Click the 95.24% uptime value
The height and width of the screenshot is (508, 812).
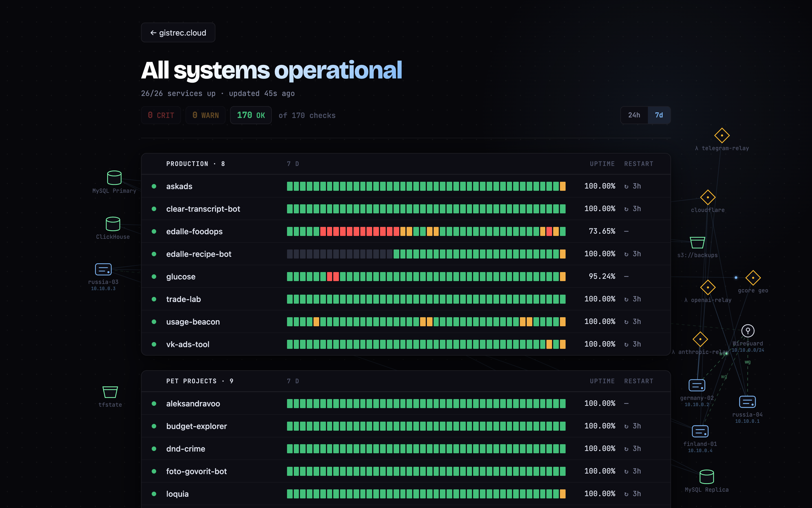602,276
